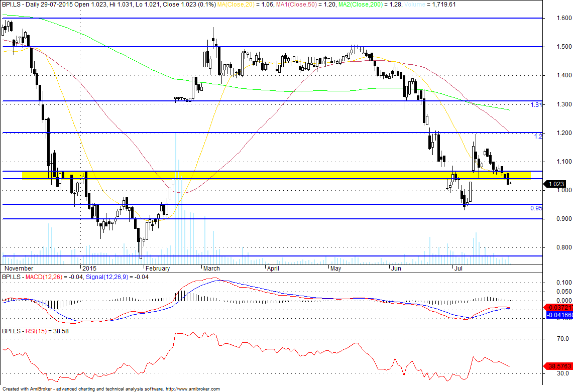
Task: Click the 1.500 price axis label
Action: click(564, 47)
